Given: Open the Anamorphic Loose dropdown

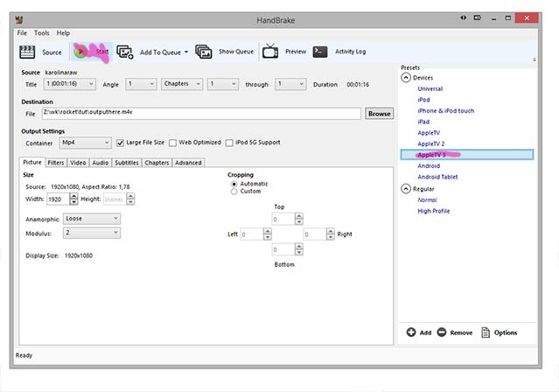Looking at the screenshot, I should pyautogui.click(x=92, y=219).
